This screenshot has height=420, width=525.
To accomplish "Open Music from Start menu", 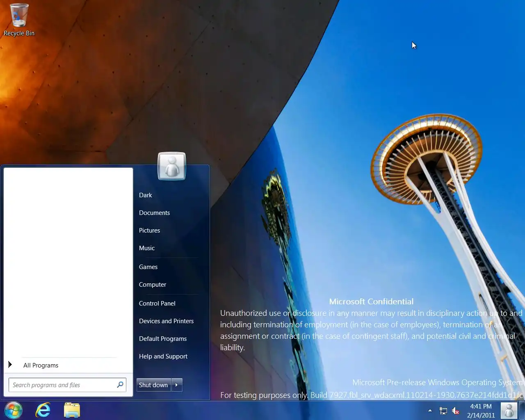I will 147,248.
